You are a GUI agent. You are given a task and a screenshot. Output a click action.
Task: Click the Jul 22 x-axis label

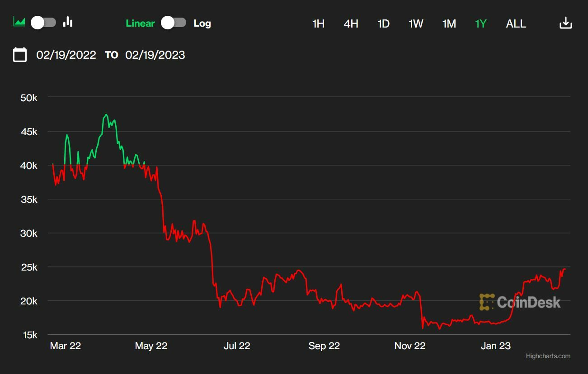click(237, 346)
